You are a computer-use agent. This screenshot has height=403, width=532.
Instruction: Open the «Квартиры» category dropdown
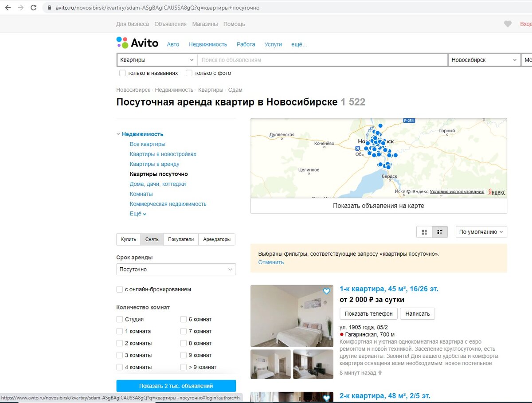[156, 59]
